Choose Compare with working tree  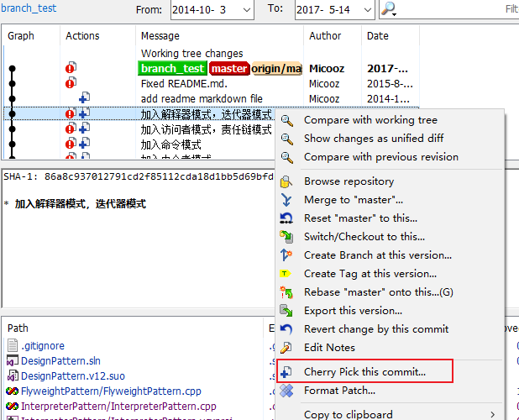pyautogui.click(x=370, y=120)
